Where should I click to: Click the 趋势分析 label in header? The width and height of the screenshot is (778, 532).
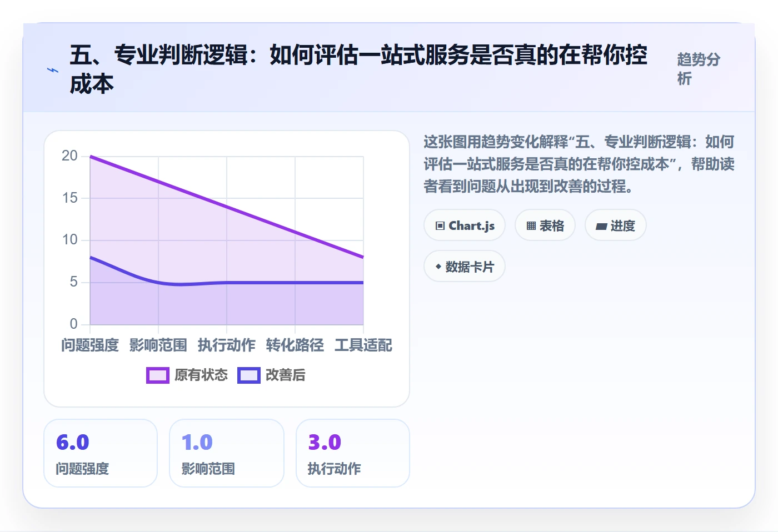pyautogui.click(x=699, y=69)
